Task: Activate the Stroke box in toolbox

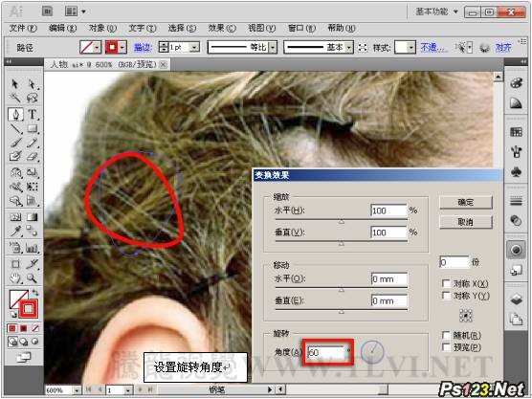Action: click(29, 308)
